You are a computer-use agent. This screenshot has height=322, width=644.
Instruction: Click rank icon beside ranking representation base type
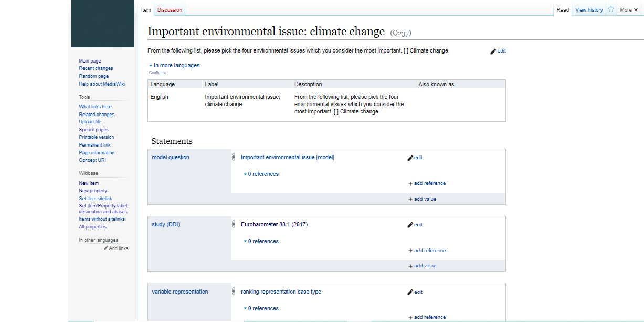(x=234, y=292)
